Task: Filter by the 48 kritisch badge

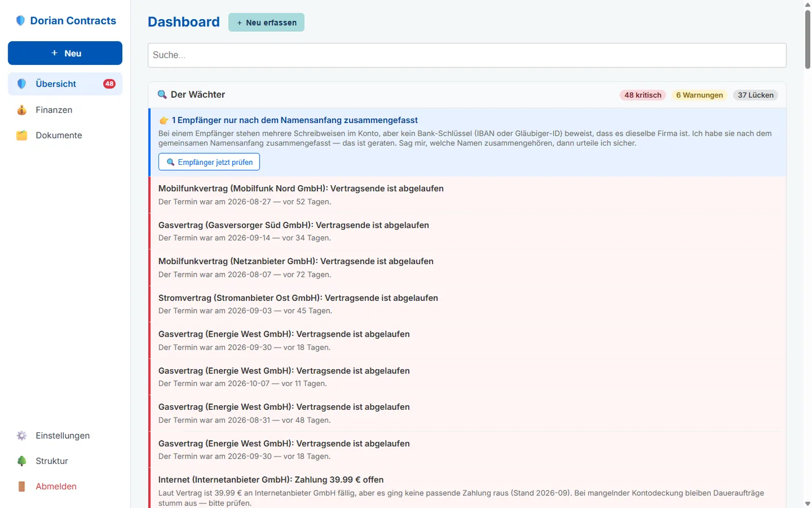Action: pyautogui.click(x=643, y=95)
